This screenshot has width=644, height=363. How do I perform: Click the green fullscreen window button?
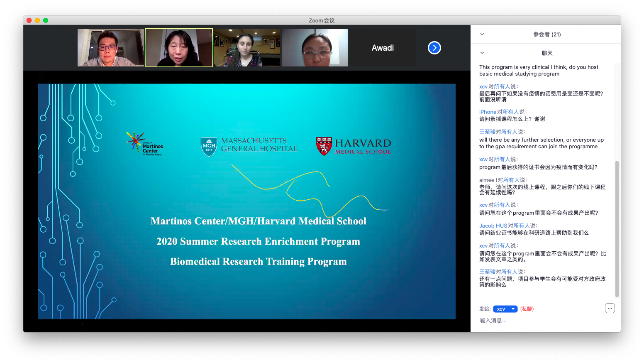46,20
